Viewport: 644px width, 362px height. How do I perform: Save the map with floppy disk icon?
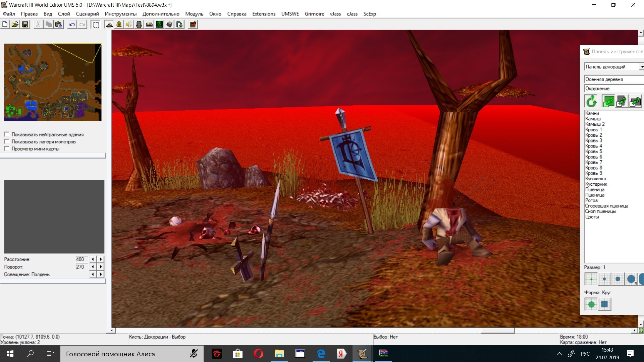pos(25,24)
